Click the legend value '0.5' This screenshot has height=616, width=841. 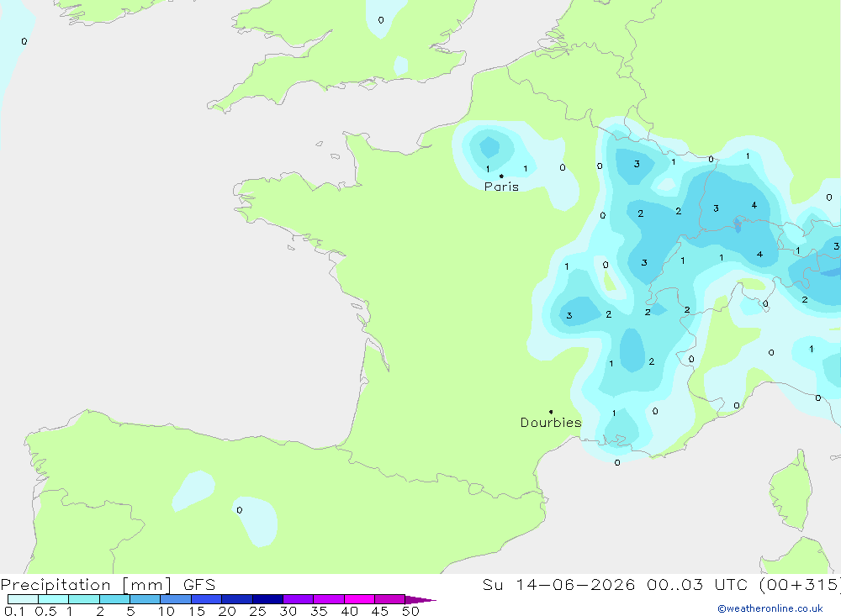pyautogui.click(x=45, y=611)
